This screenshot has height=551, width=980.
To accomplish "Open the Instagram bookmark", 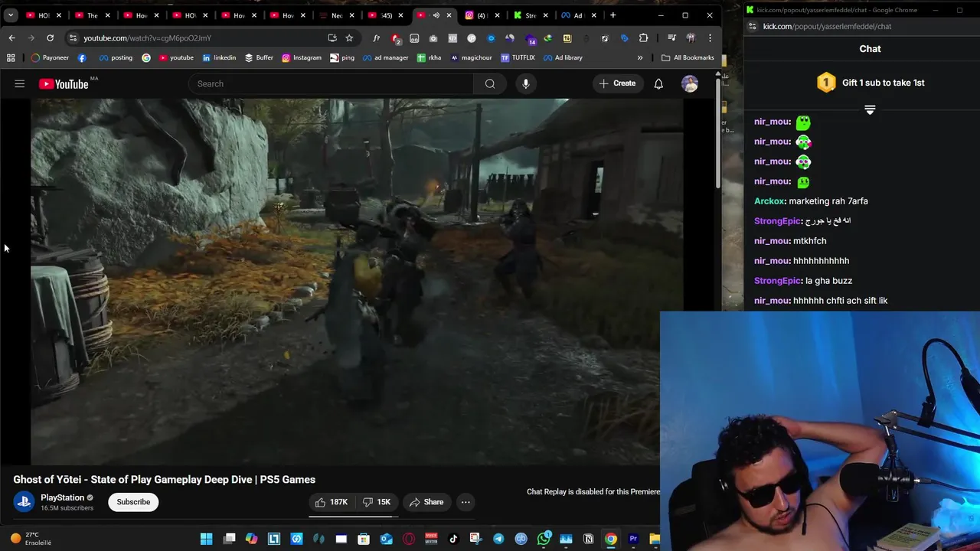I will click(x=301, y=57).
